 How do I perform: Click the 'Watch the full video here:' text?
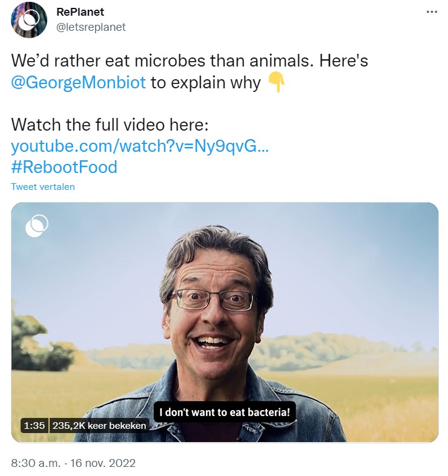tap(110, 125)
